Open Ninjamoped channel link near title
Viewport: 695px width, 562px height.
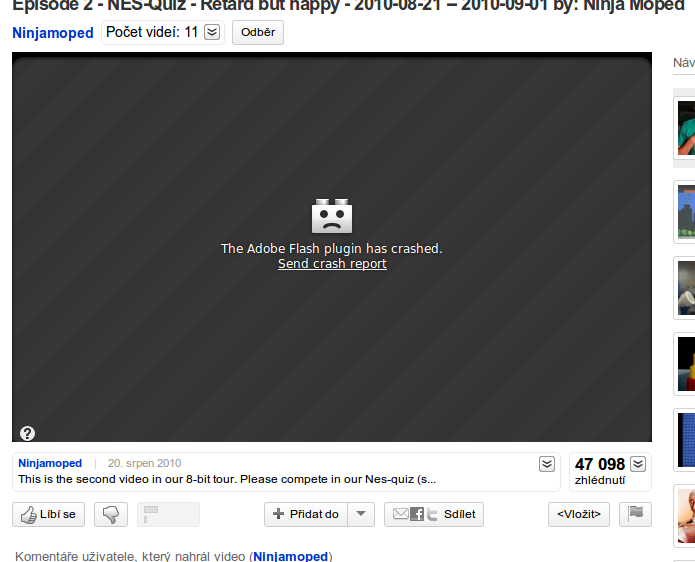[53, 33]
